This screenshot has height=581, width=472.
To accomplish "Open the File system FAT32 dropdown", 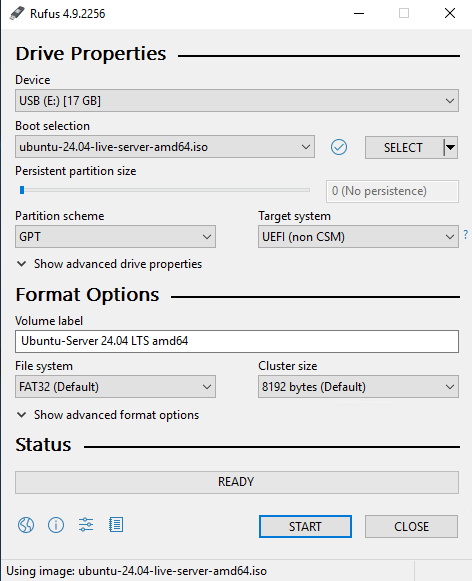I will [115, 386].
